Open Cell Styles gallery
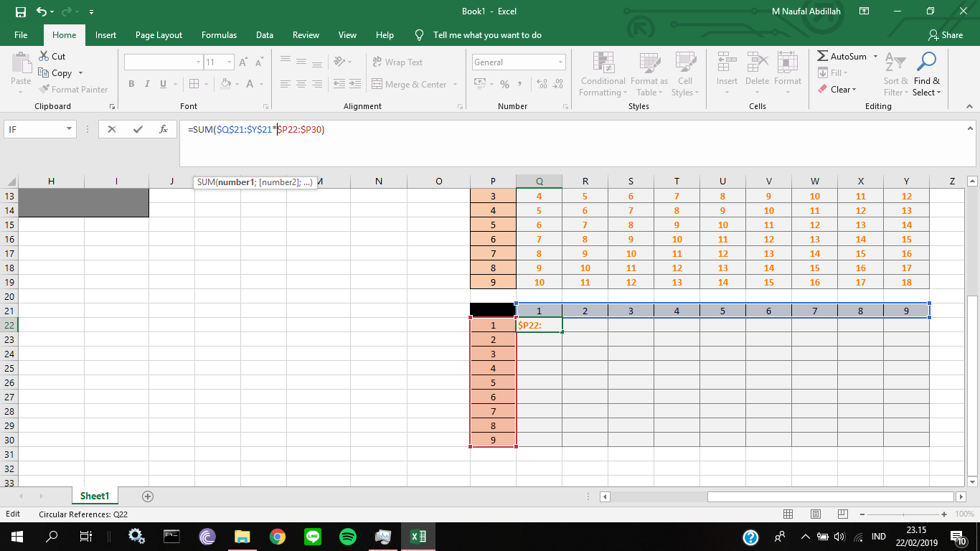Image resolution: width=980 pixels, height=551 pixels. coord(684,74)
